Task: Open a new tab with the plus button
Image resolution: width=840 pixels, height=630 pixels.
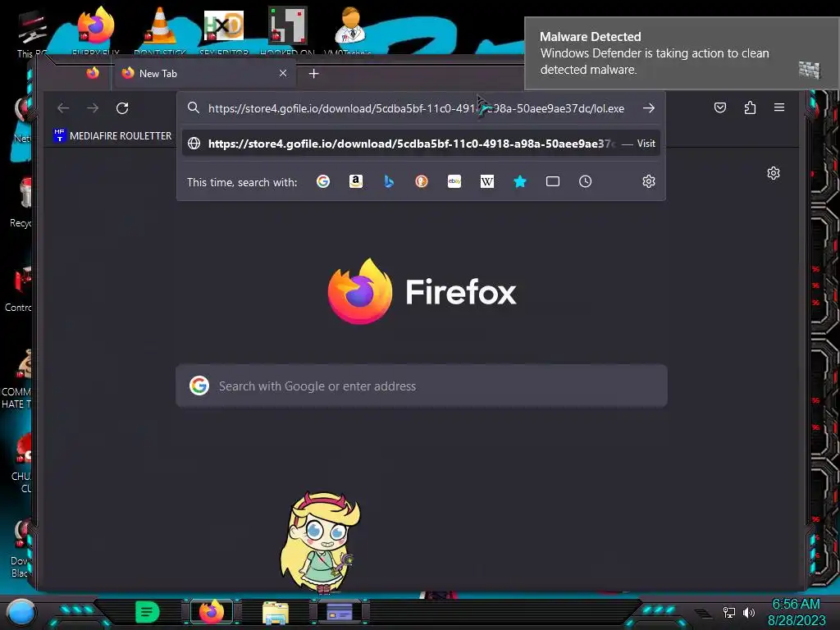Action: click(314, 73)
